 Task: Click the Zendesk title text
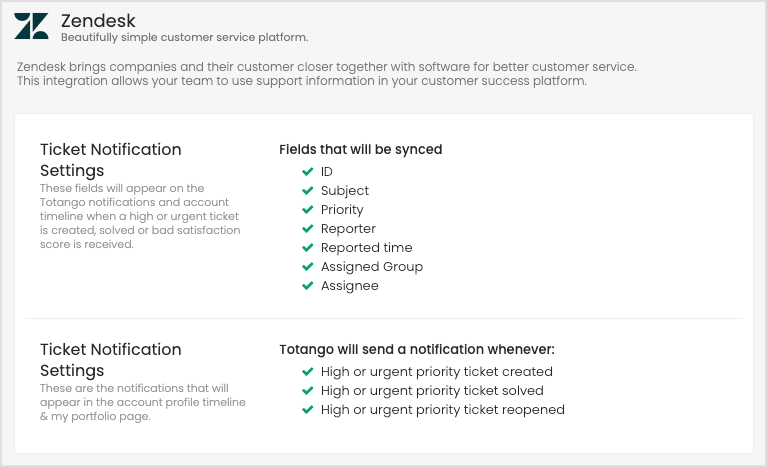coord(98,21)
